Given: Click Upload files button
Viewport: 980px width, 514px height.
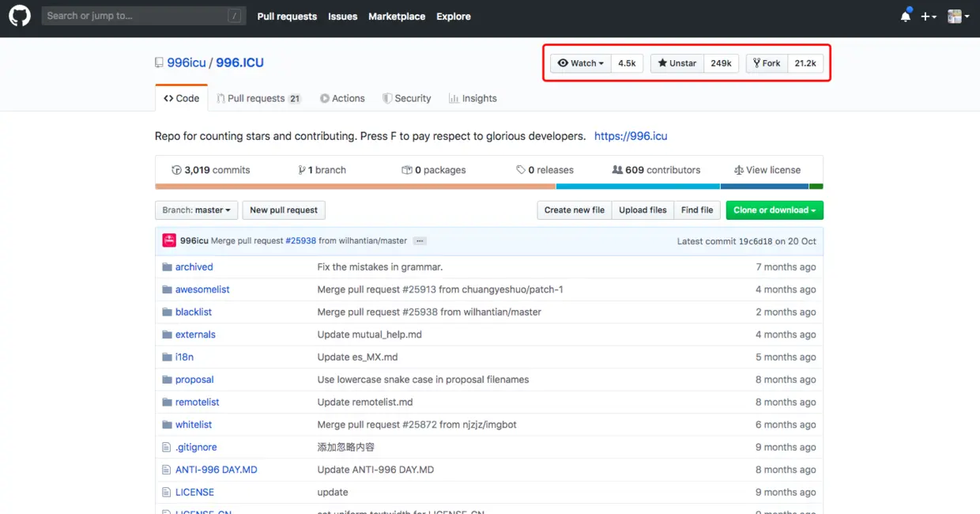Looking at the screenshot, I should pyautogui.click(x=643, y=210).
